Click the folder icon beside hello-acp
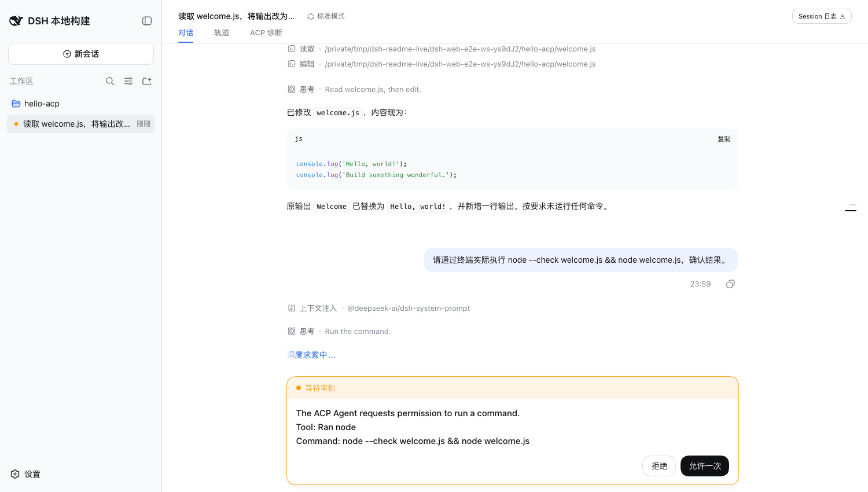Viewport: 868px width, 492px height. [16, 104]
